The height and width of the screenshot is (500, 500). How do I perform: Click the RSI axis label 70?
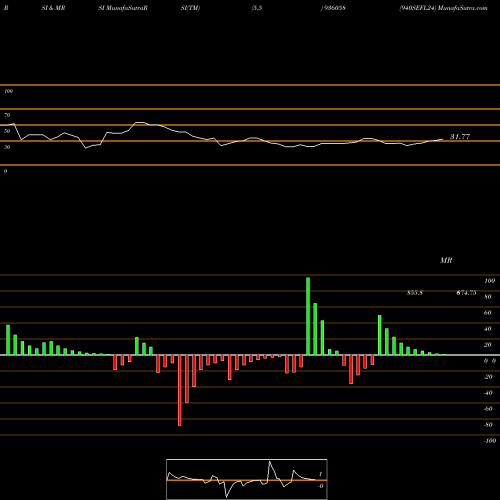pos(7,115)
